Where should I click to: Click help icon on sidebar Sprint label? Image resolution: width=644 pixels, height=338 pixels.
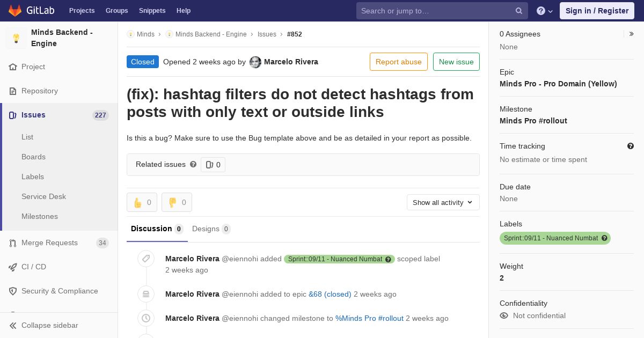604,238
